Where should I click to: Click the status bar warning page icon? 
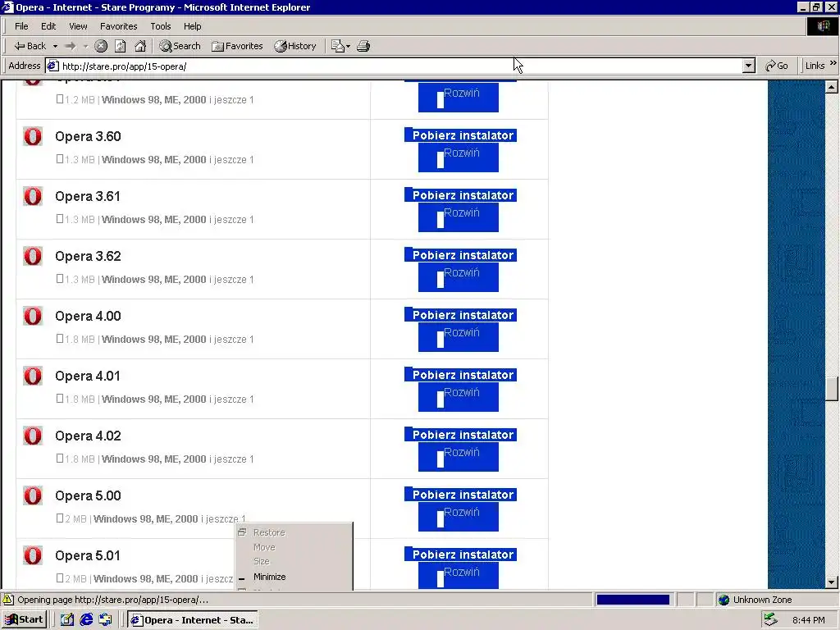(8, 600)
